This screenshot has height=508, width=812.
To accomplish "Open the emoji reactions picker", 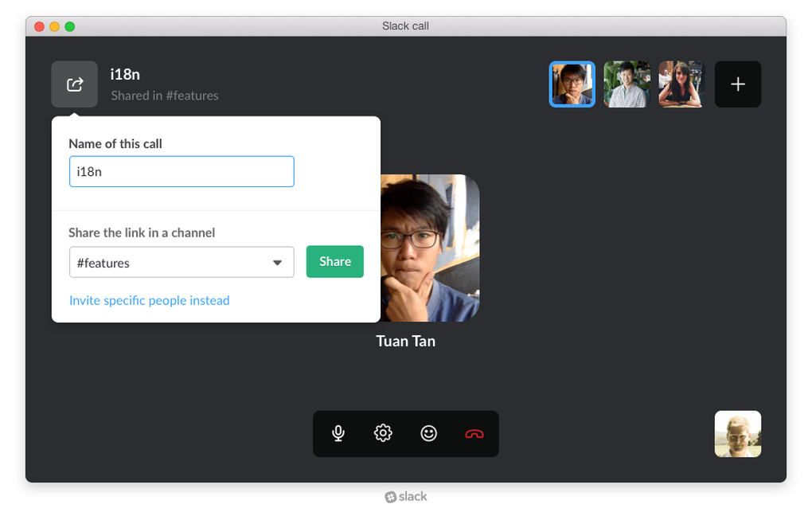I will [x=429, y=434].
